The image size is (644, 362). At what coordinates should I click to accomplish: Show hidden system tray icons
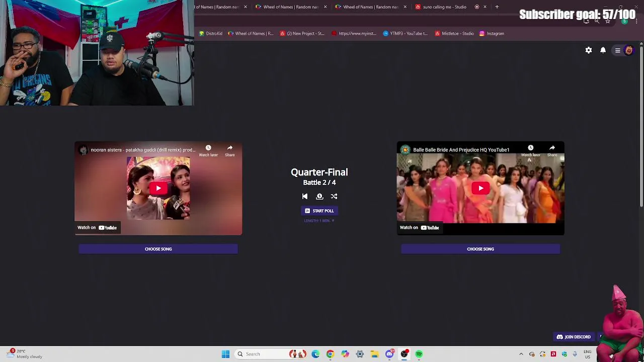tap(521, 354)
